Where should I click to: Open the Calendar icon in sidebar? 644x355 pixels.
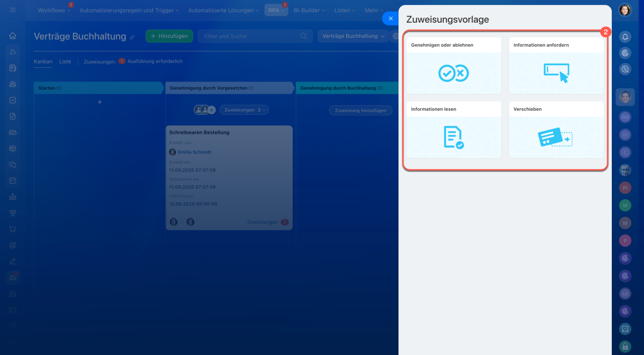tap(13, 181)
